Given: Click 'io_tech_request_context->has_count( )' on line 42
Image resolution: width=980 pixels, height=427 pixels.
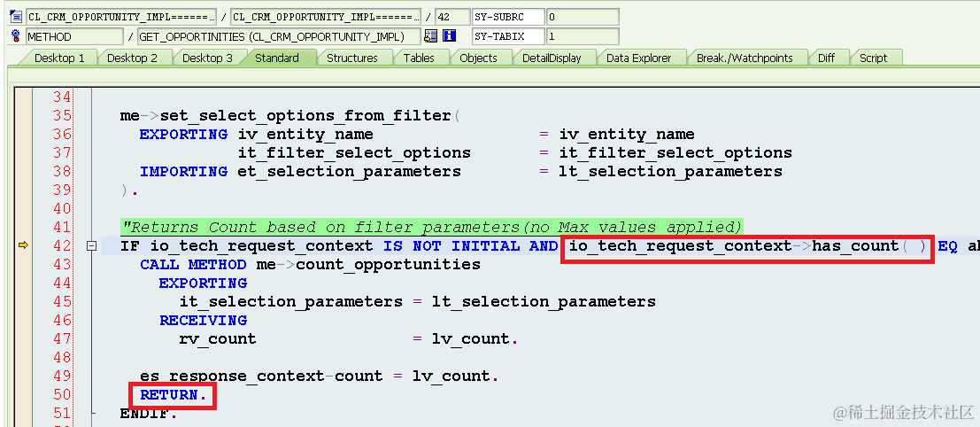Looking at the screenshot, I should tap(747, 246).
